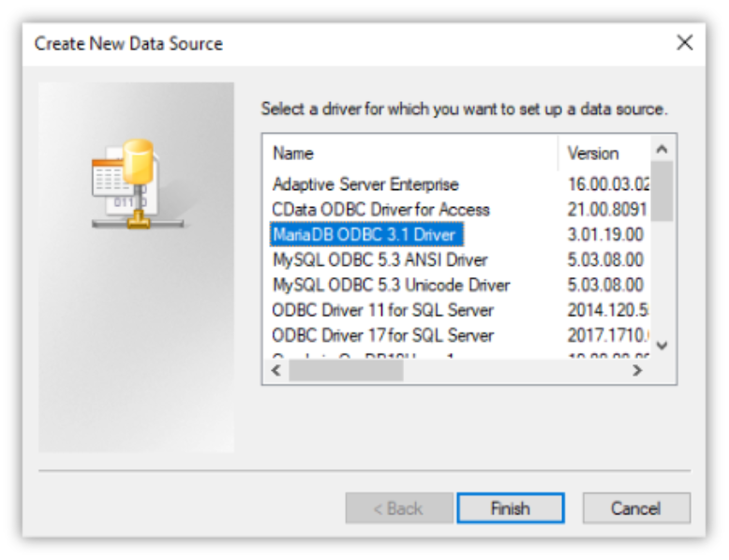Select MySQL ODBC 5.3 ANSI Driver
Viewport: 729px width, 560px height.
(379, 259)
